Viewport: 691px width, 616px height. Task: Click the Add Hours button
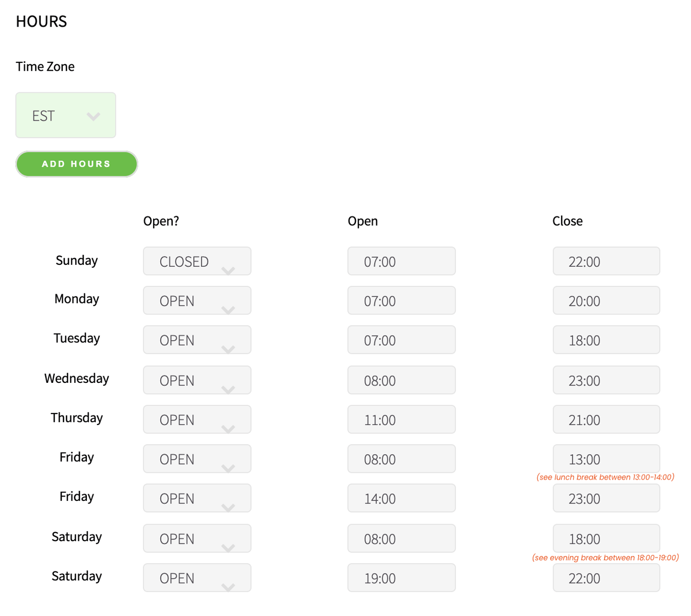[76, 164]
